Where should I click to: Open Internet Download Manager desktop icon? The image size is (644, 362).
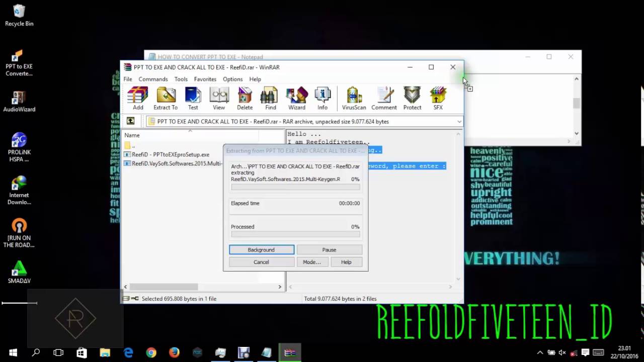(19, 190)
